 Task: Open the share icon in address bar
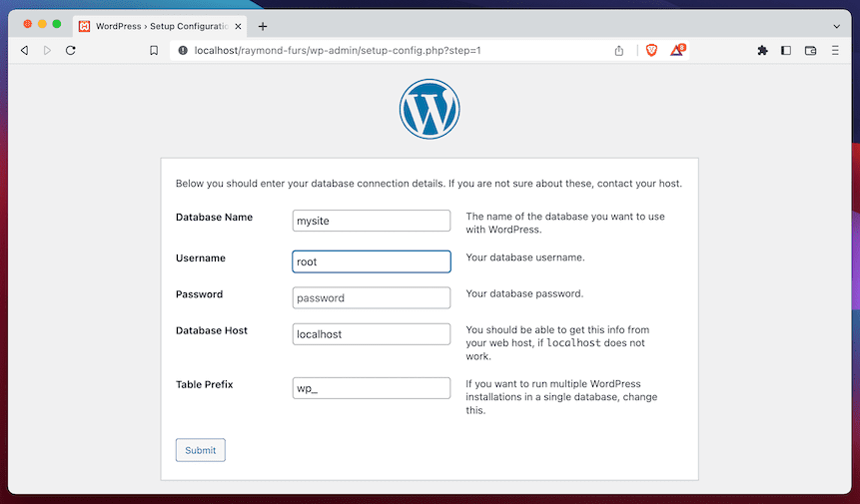619,50
